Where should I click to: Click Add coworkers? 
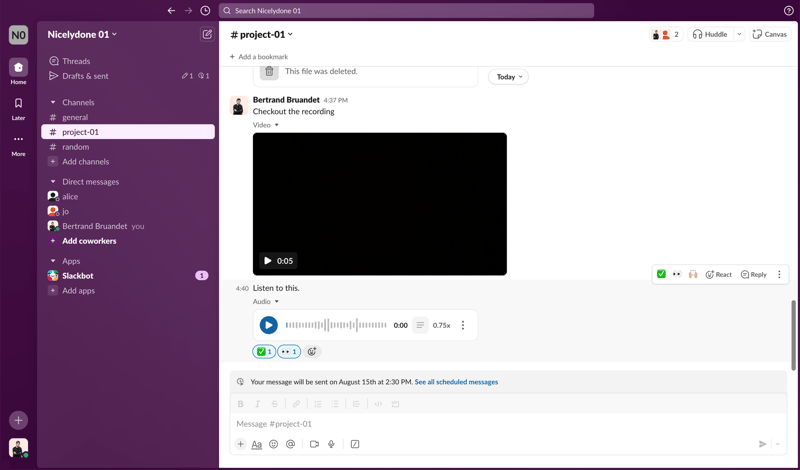point(89,241)
